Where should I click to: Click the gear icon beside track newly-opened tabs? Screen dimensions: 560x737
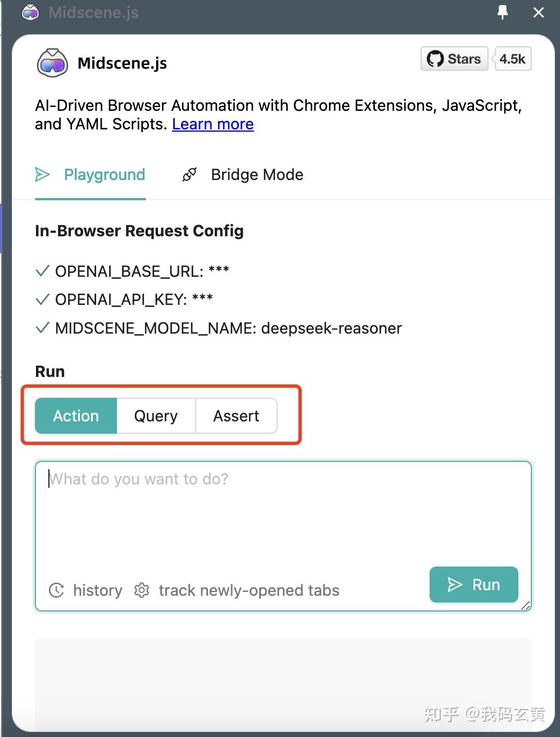(x=142, y=590)
